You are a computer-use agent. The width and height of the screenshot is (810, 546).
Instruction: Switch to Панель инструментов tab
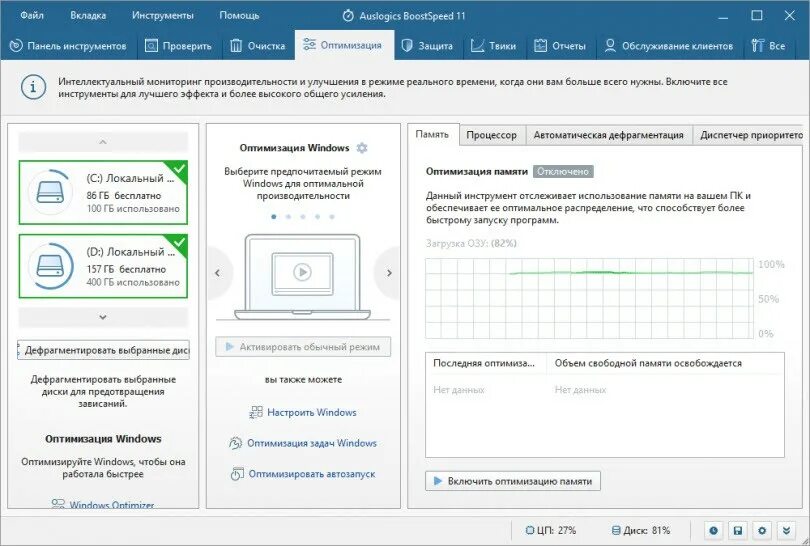tap(68, 46)
